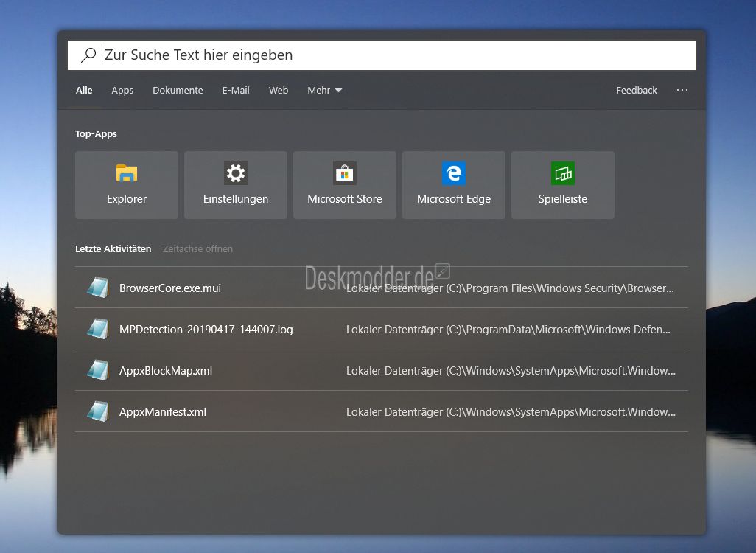This screenshot has height=553, width=756.
Task: Launch the Explorer tile label
Action: 127,199
